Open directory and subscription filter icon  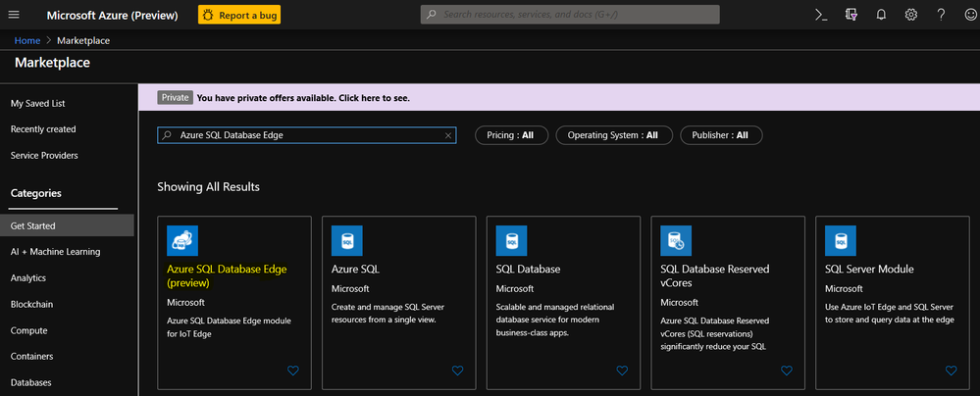851,15
